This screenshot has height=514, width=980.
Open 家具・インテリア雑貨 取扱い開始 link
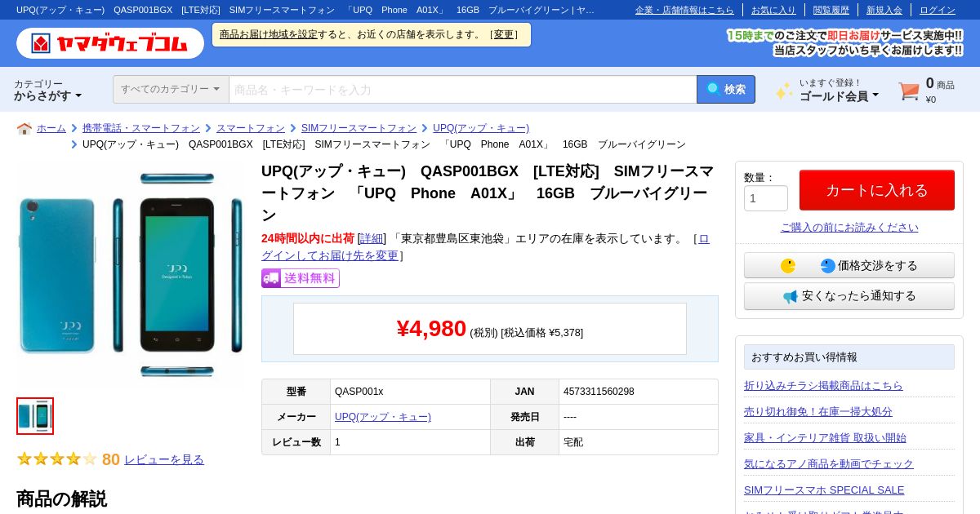click(825, 437)
